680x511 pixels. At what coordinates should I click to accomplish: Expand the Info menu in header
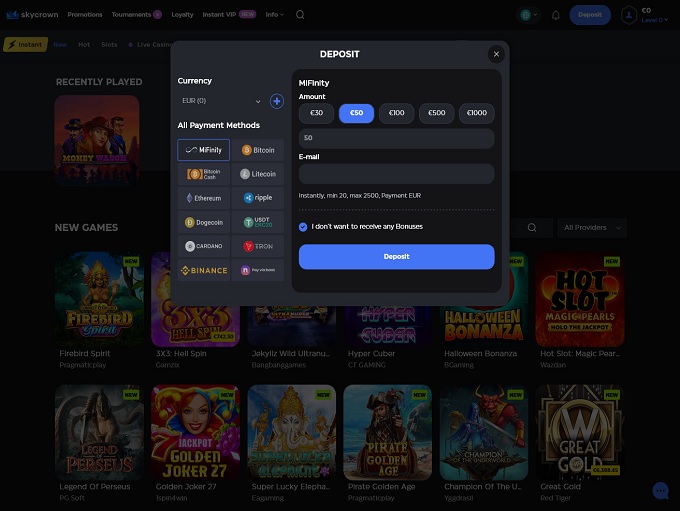274,15
